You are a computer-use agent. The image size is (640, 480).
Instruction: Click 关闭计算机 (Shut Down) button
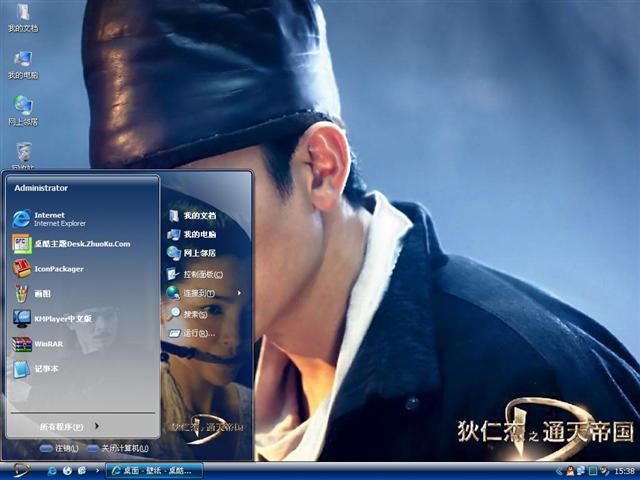[119, 448]
